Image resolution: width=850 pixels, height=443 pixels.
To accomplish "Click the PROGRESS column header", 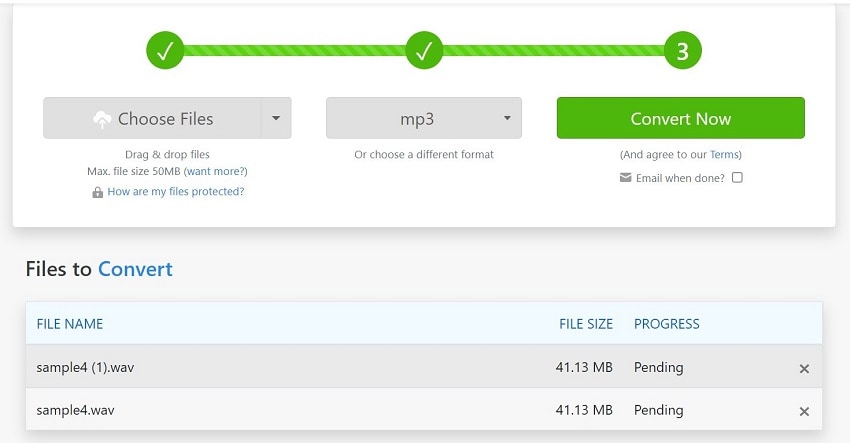I will pyautogui.click(x=667, y=324).
